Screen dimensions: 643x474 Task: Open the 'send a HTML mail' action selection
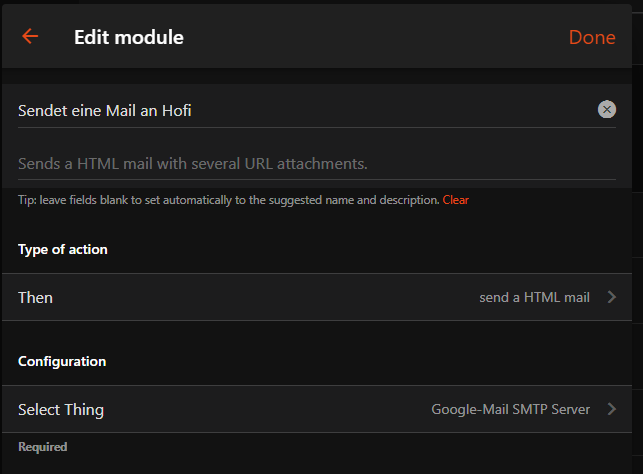click(x=534, y=297)
